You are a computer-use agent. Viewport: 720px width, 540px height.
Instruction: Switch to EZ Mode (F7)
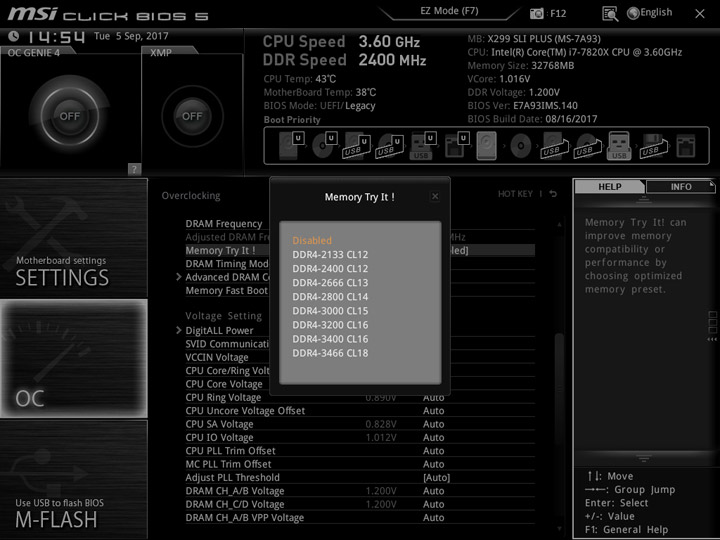[449, 11]
